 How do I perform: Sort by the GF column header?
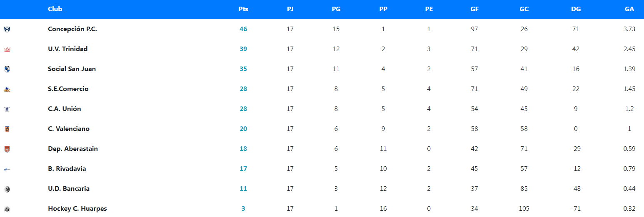pos(474,9)
